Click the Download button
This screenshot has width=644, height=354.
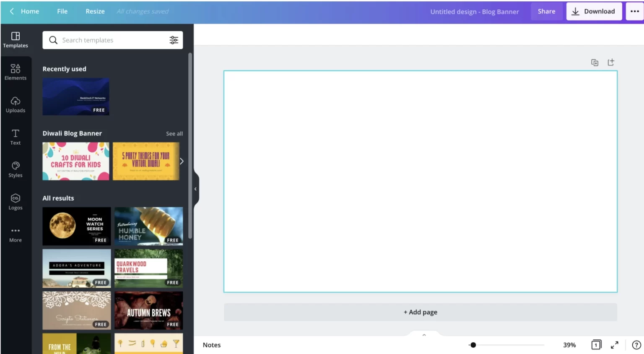(594, 11)
